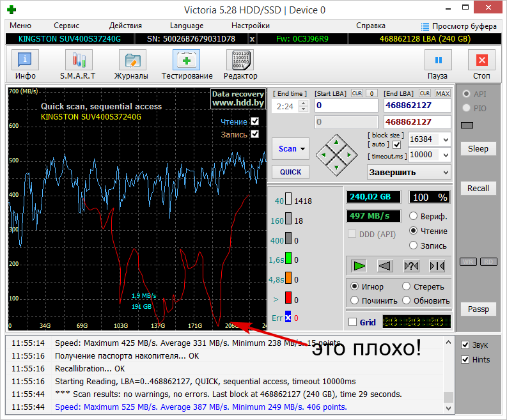Screen dimensions: 507x420
Task: Open the Сервис menu
Action: coord(66,26)
